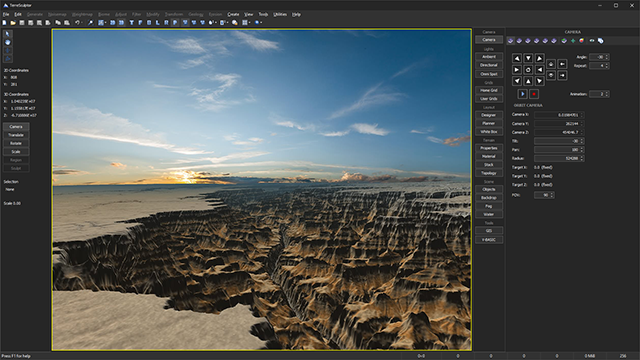Select the arrow pointer tool in left toolbox
Screen dimensions: 640x360
coord(7,34)
